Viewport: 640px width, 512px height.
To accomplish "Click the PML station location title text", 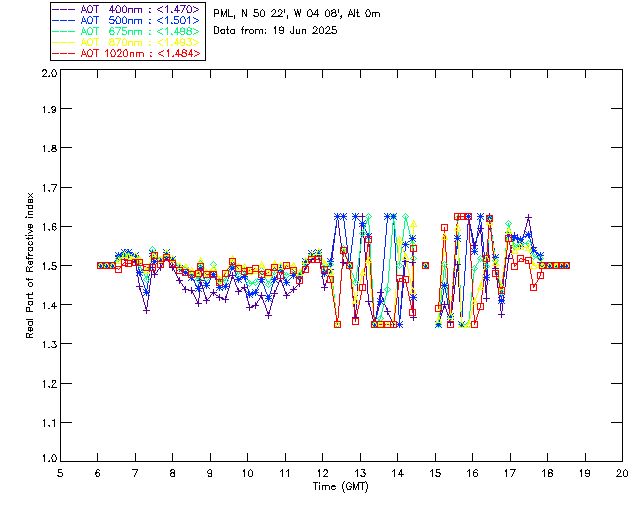I will (297, 14).
